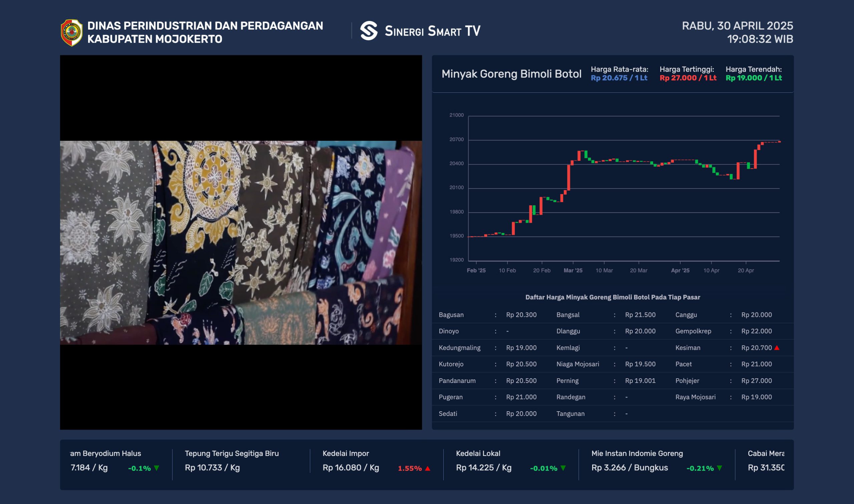Screen dimensions: 854x504
Task: Click the Randegan market name
Action: [x=571, y=397]
